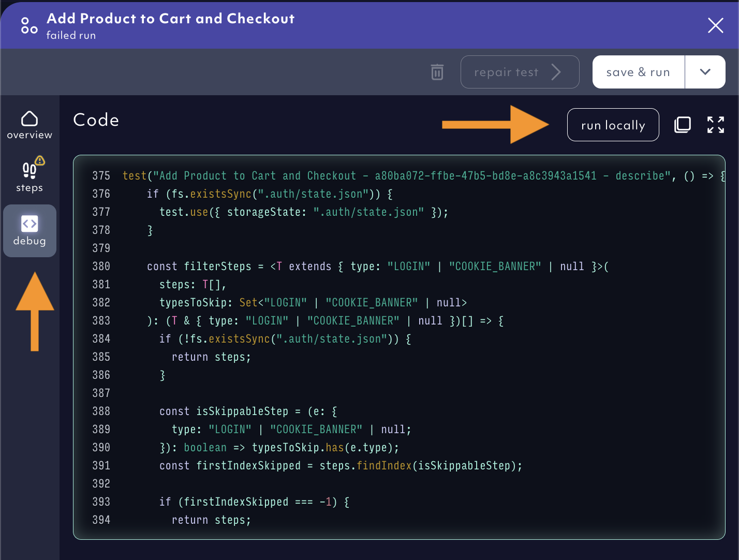Click the Code heading
Viewport: 739px width, 560px height.
point(96,120)
